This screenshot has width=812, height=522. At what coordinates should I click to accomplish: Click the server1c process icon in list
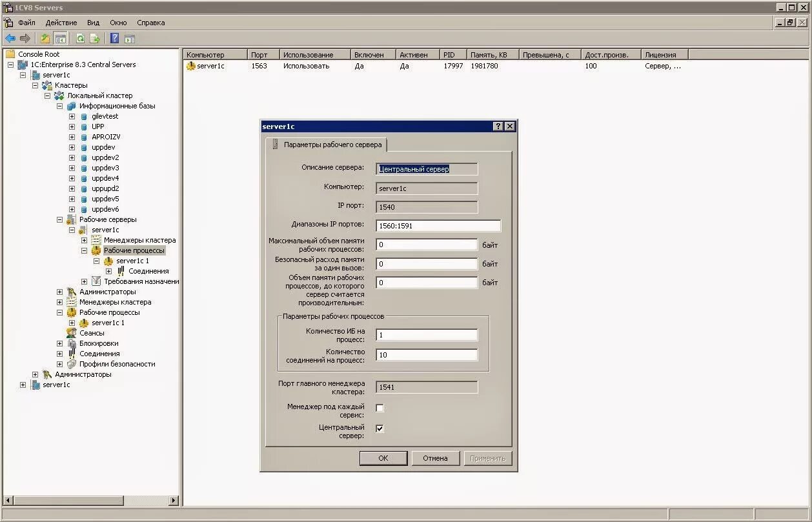click(191, 66)
